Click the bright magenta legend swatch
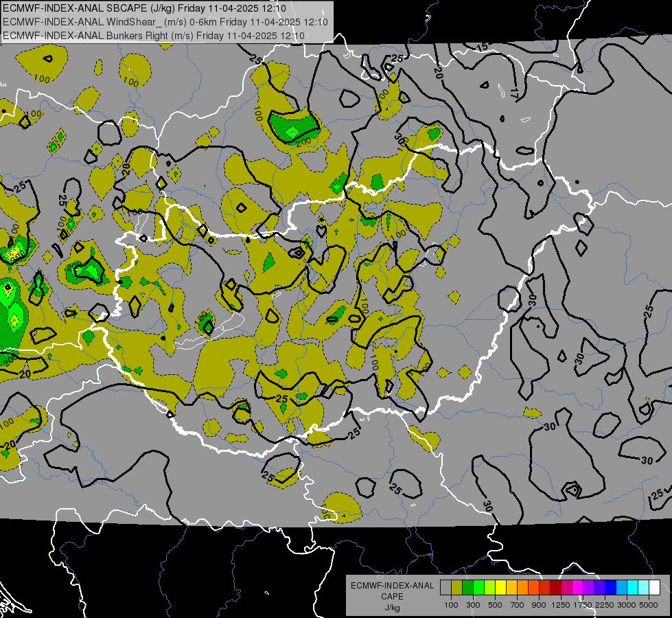The image size is (672, 618). tap(578, 588)
